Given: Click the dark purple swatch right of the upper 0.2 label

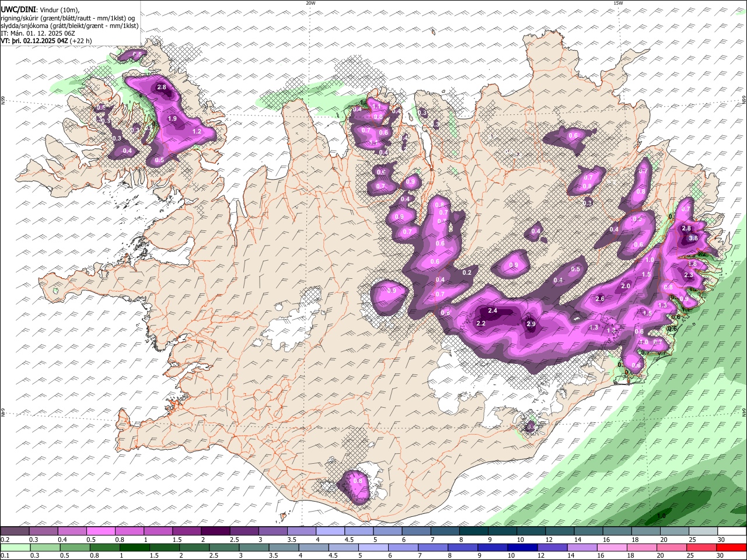Looking at the screenshot, I should pyautogui.click(x=15, y=531).
